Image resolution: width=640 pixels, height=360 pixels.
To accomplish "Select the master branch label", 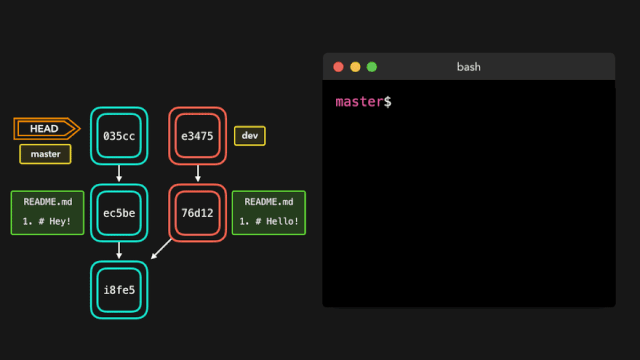I will pos(45,154).
